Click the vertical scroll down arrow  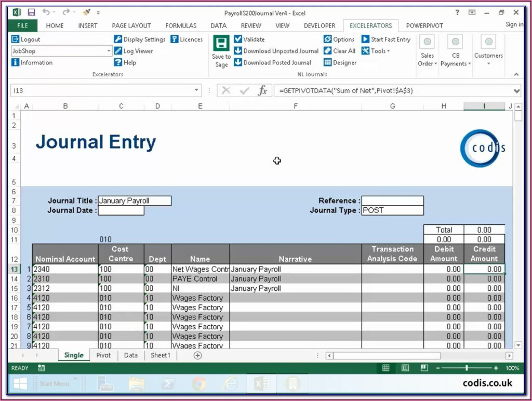(518, 345)
